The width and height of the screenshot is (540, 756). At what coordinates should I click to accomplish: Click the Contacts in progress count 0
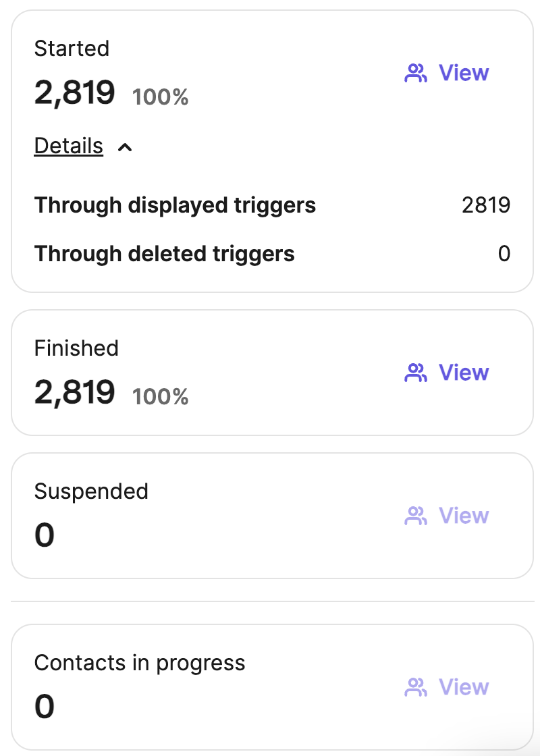point(45,707)
